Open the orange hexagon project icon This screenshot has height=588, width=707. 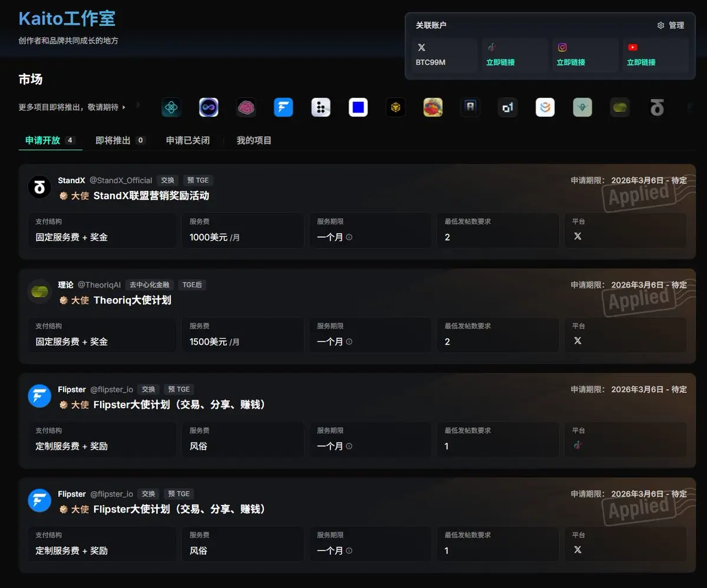click(x=545, y=107)
